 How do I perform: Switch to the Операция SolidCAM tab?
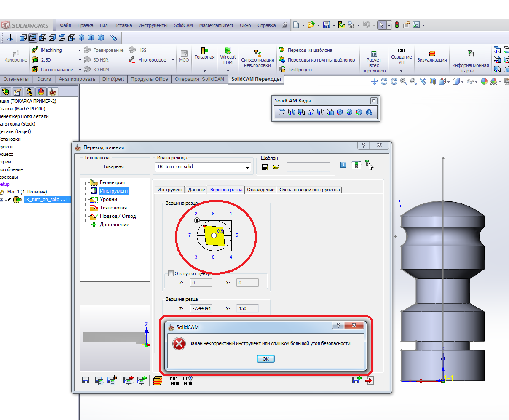coord(200,79)
